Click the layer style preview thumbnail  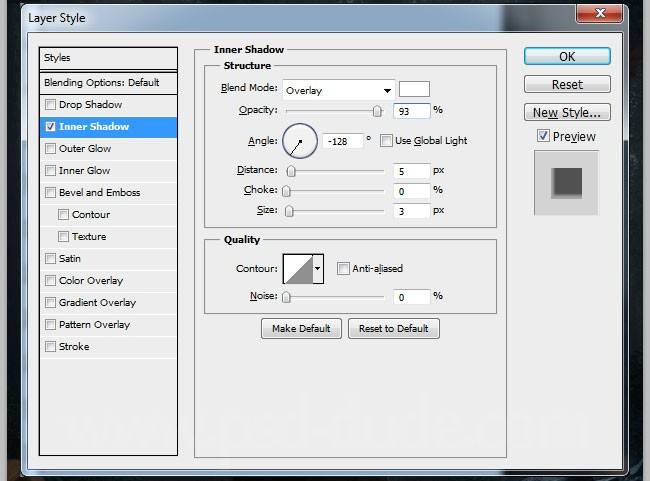[566, 182]
